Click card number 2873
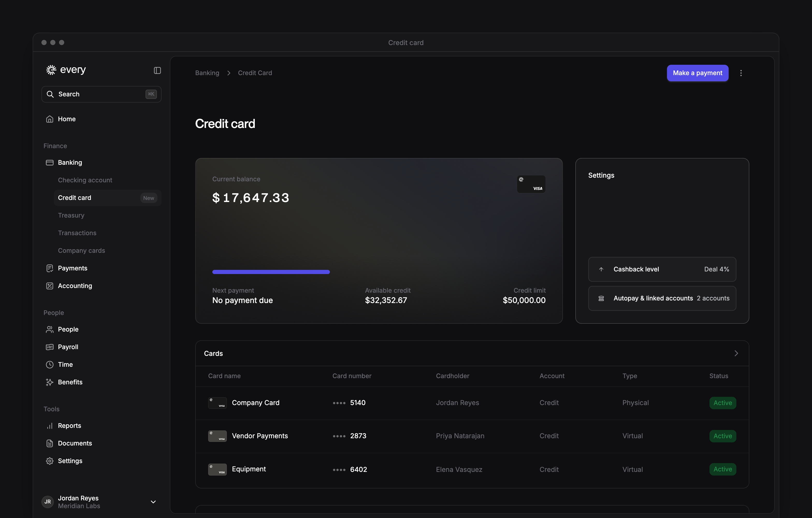The image size is (812, 518). [x=358, y=436]
